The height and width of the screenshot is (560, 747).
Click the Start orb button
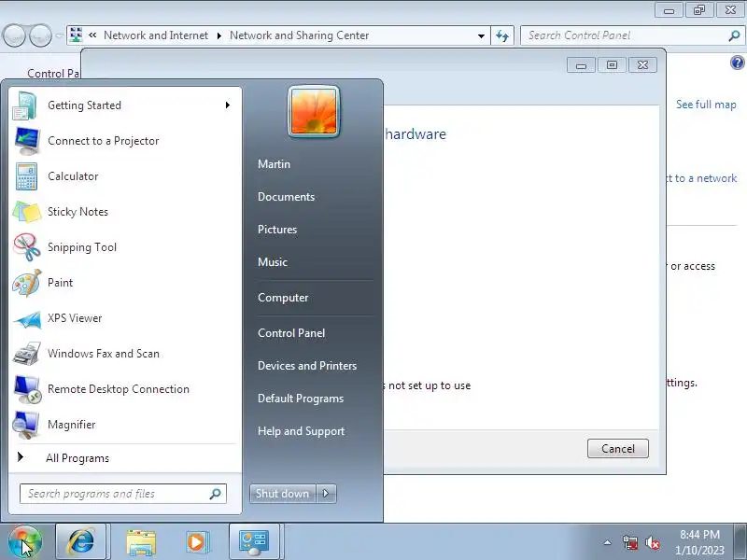pos(25,542)
